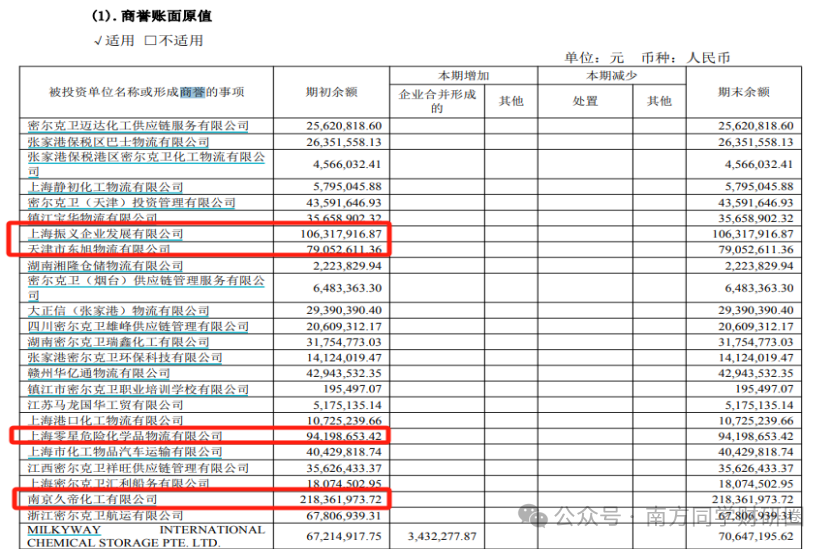Select opening balance 106,317,916.87
This screenshot has height=549, width=831.
tap(341, 234)
